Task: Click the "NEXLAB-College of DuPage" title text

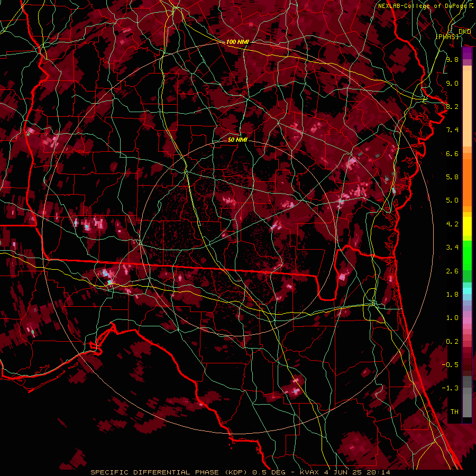Action: click(x=422, y=6)
